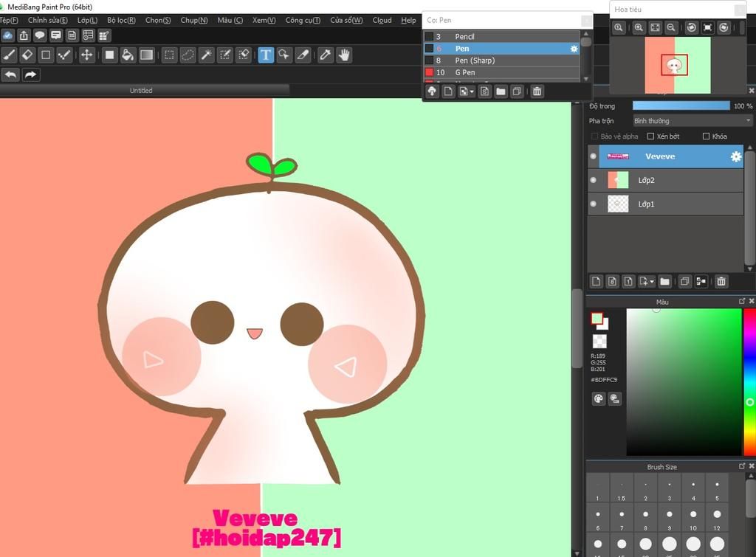Duplicate the current layer

pyautogui.click(x=684, y=281)
